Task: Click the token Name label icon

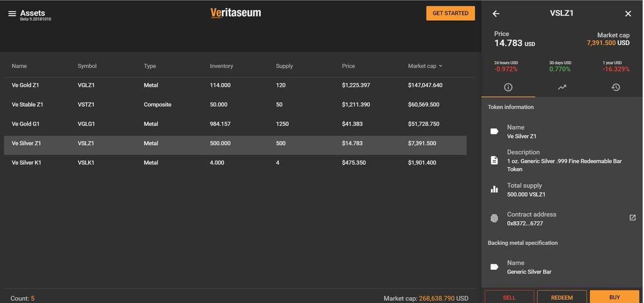Action: pyautogui.click(x=494, y=131)
